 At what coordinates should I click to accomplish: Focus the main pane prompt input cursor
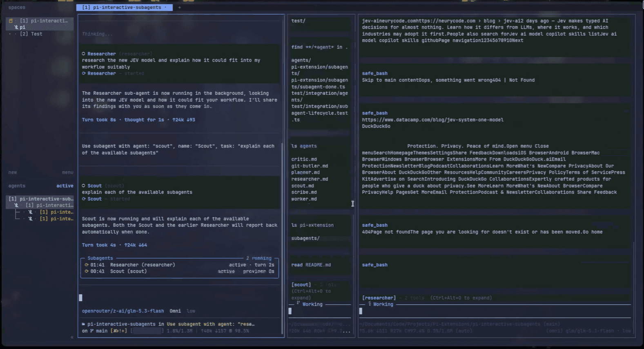pos(80,298)
